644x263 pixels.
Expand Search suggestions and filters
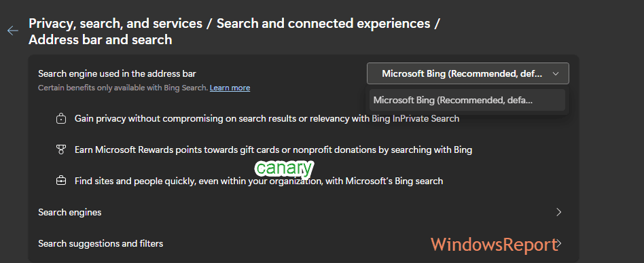304,243
